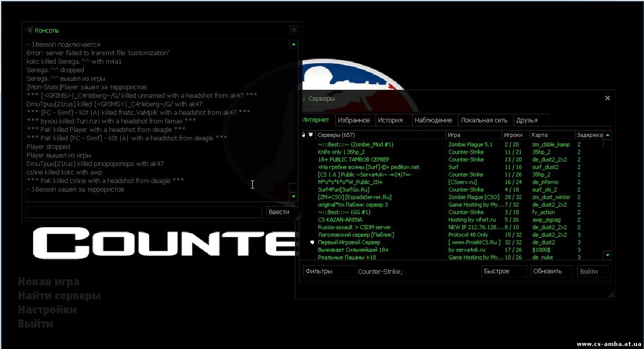Click the Войти connect button
The image size is (644, 349).
[x=593, y=271]
